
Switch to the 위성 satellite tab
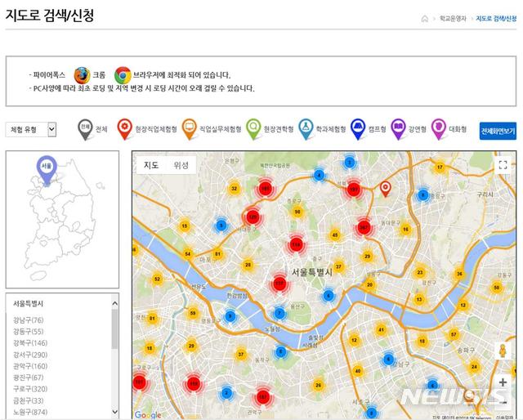[x=181, y=165]
